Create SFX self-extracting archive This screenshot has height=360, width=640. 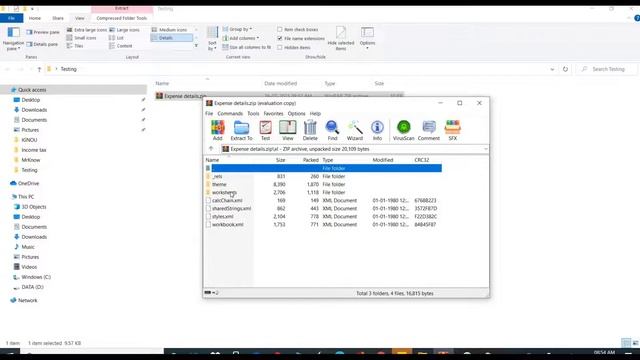pyautogui.click(x=453, y=131)
